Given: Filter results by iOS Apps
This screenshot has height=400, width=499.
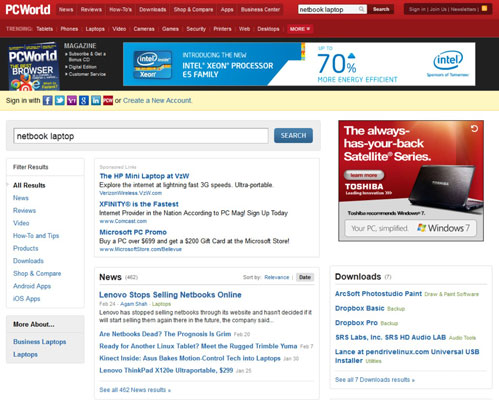Looking at the screenshot, I should 26,299.
